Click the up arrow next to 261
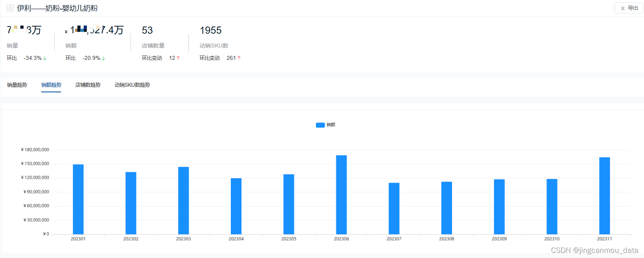The width and height of the screenshot is (644, 258). [239, 58]
